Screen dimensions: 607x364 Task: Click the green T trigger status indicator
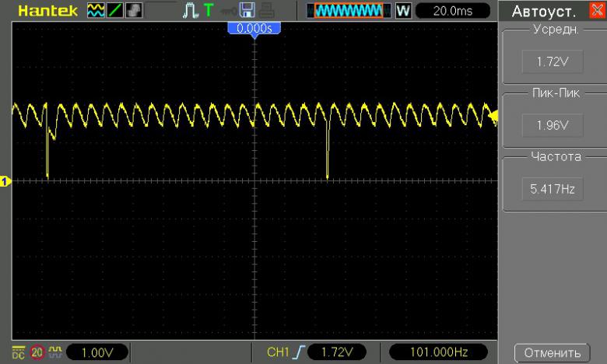209,10
